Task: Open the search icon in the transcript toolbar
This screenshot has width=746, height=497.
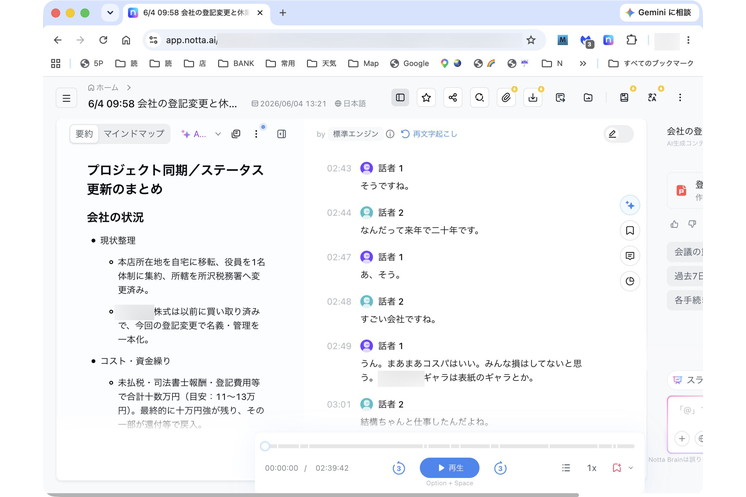Action: [480, 97]
